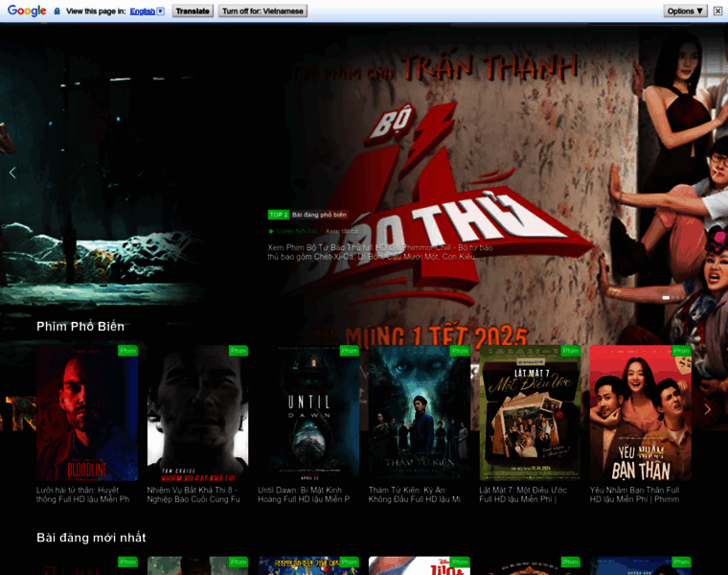Open Bloodline movie poster thumbnail

coord(87,412)
